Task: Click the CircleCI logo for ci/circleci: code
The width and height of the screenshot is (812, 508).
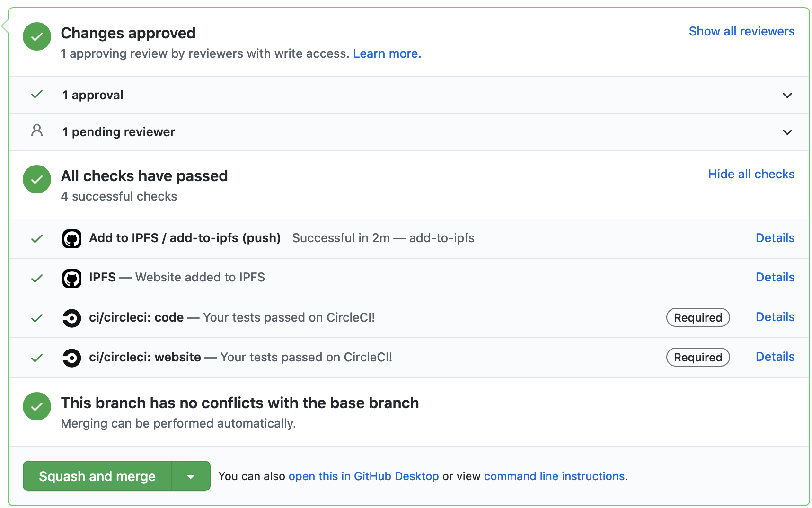Action: (x=72, y=318)
